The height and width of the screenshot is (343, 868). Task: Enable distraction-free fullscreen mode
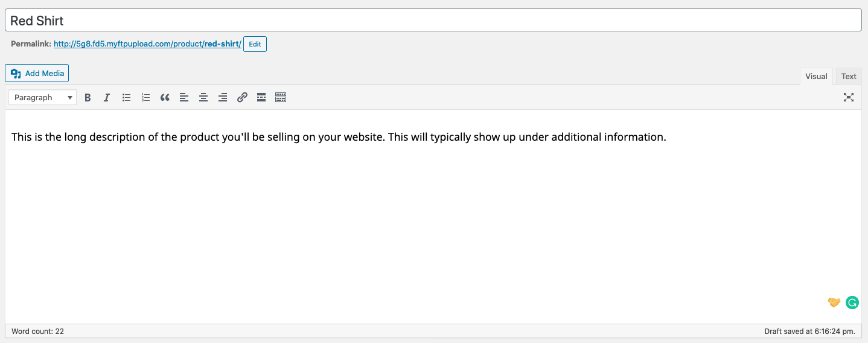pyautogui.click(x=849, y=97)
